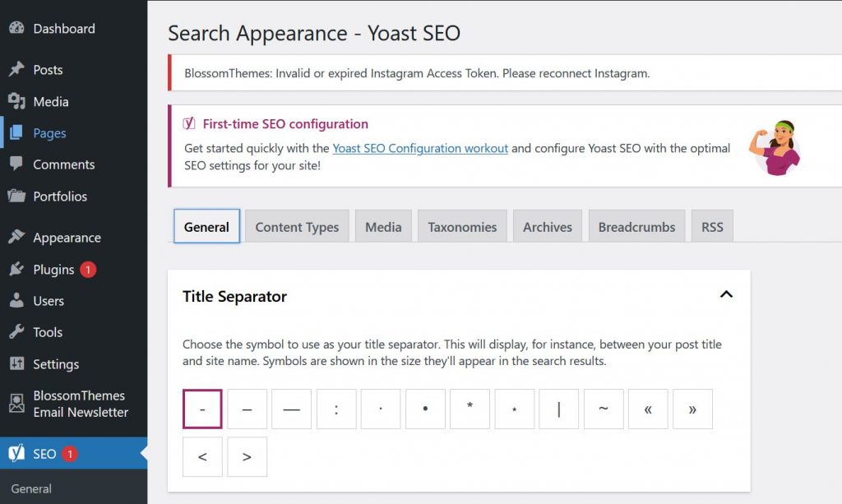Open the SEO menu flyout arrow
Screen dimensions: 842x504
point(141,453)
